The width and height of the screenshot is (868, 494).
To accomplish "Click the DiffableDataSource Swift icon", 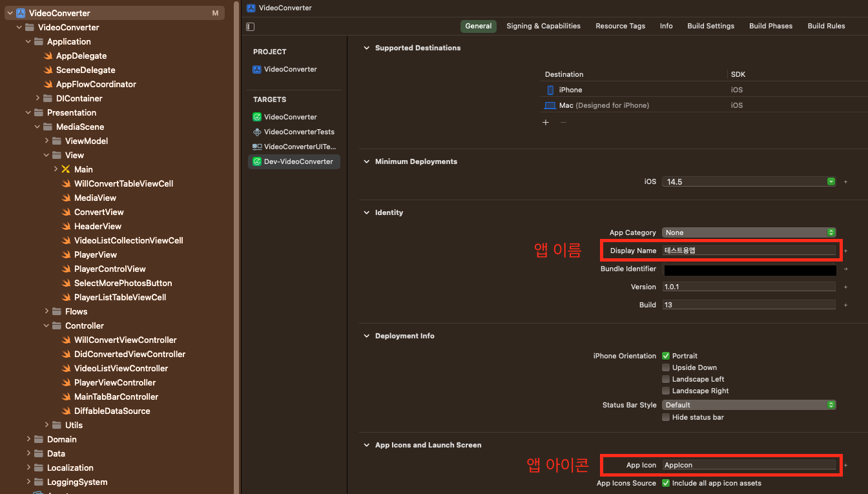I will coord(66,411).
